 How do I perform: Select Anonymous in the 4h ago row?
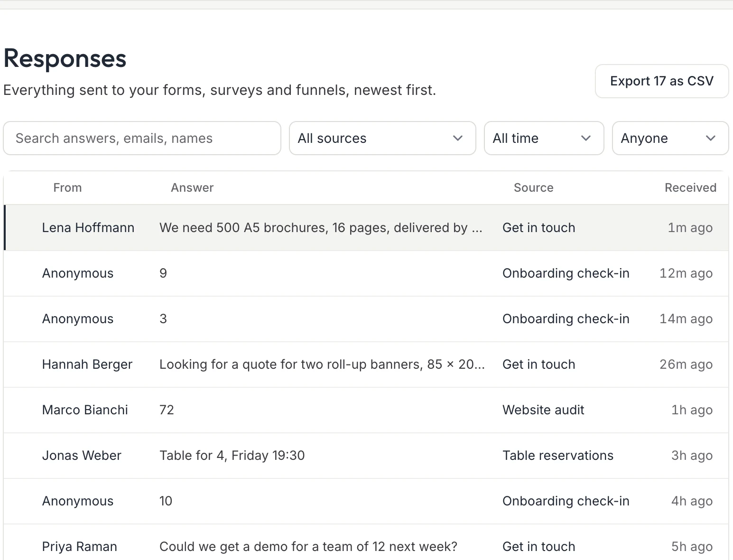(x=78, y=501)
